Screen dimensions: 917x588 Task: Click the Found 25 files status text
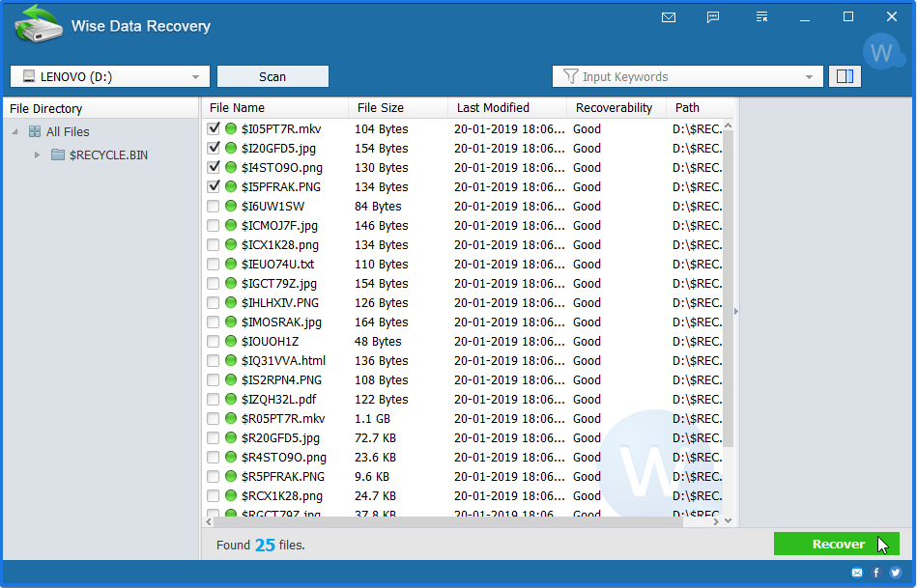260,545
